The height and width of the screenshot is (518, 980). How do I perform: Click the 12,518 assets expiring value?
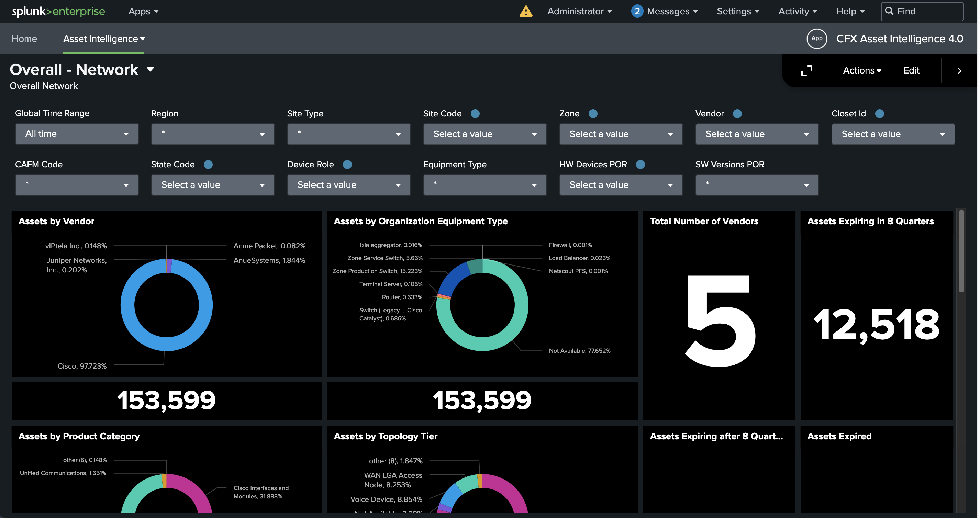tap(877, 324)
